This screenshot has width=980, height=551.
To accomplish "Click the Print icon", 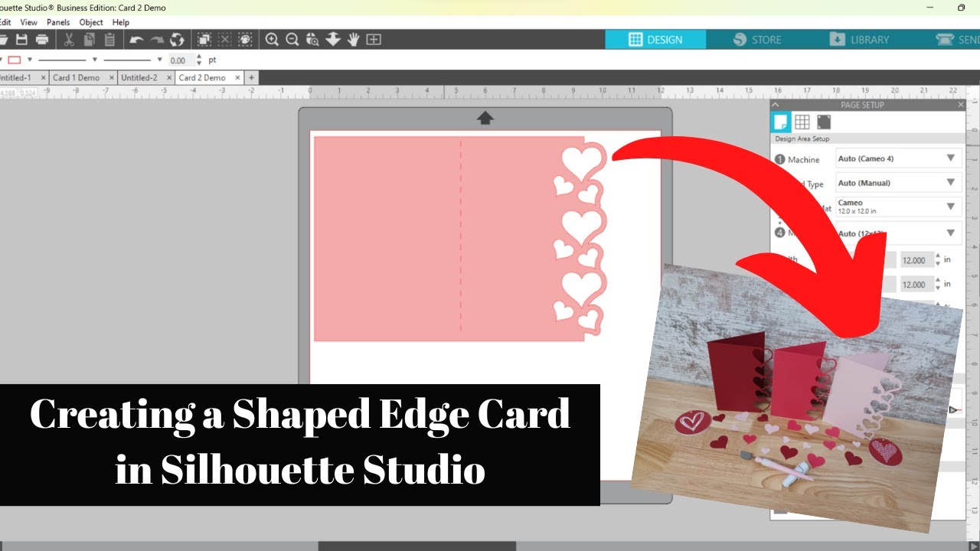I will click(42, 39).
